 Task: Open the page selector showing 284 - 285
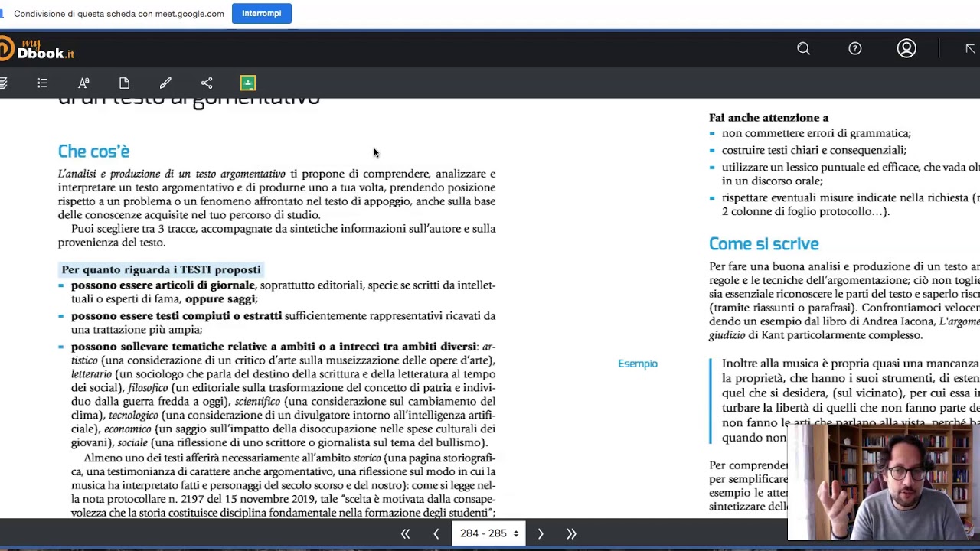(x=488, y=534)
